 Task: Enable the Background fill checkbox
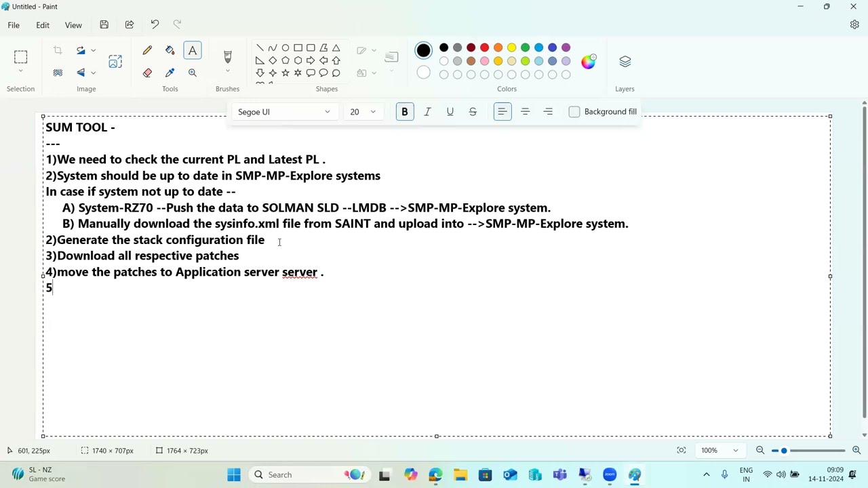(574, 112)
